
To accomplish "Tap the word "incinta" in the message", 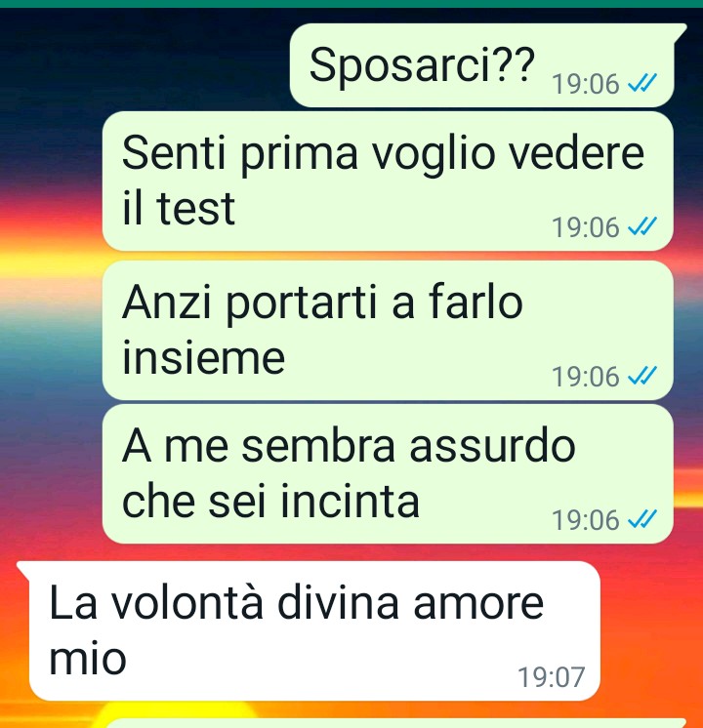I will tap(350, 501).
